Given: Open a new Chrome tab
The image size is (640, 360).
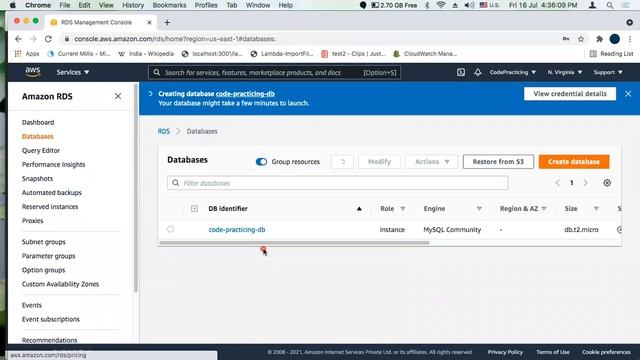Looking at the screenshot, I should [167, 22].
